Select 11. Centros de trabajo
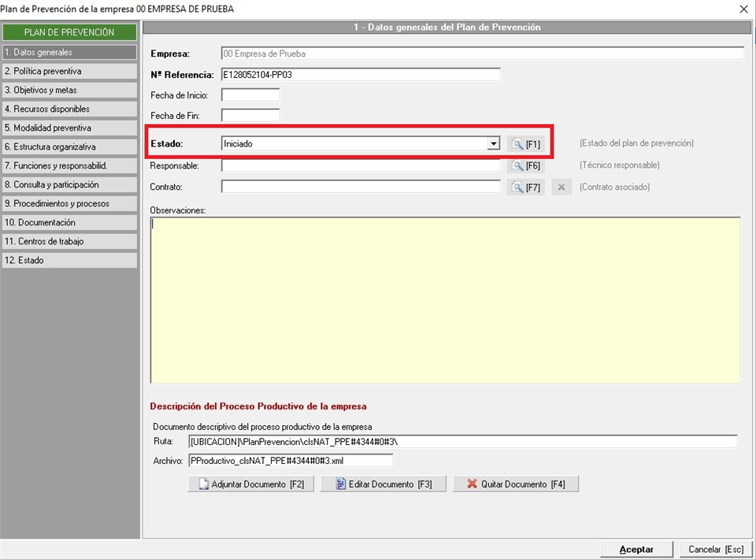Screen dimensions: 756x560 (69, 242)
